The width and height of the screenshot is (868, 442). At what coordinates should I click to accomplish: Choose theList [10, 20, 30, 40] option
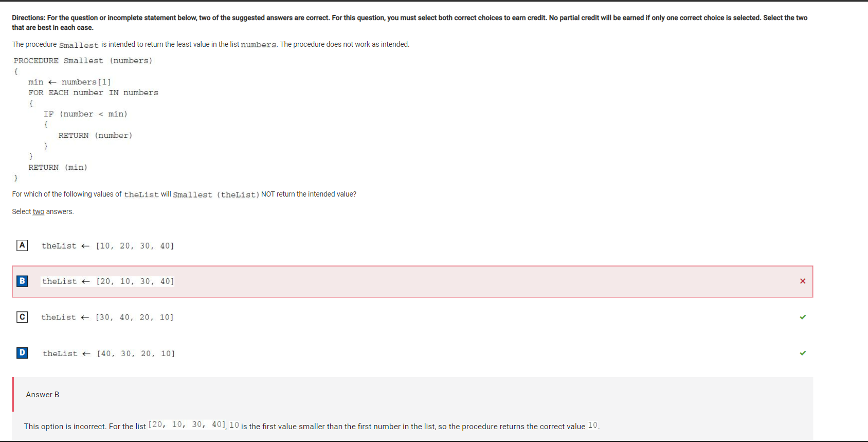pos(107,246)
